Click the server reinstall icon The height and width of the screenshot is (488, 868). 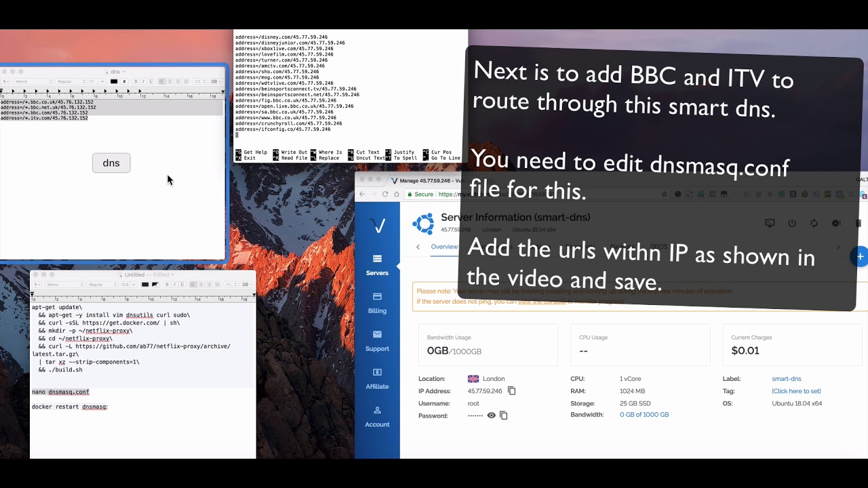point(836,223)
